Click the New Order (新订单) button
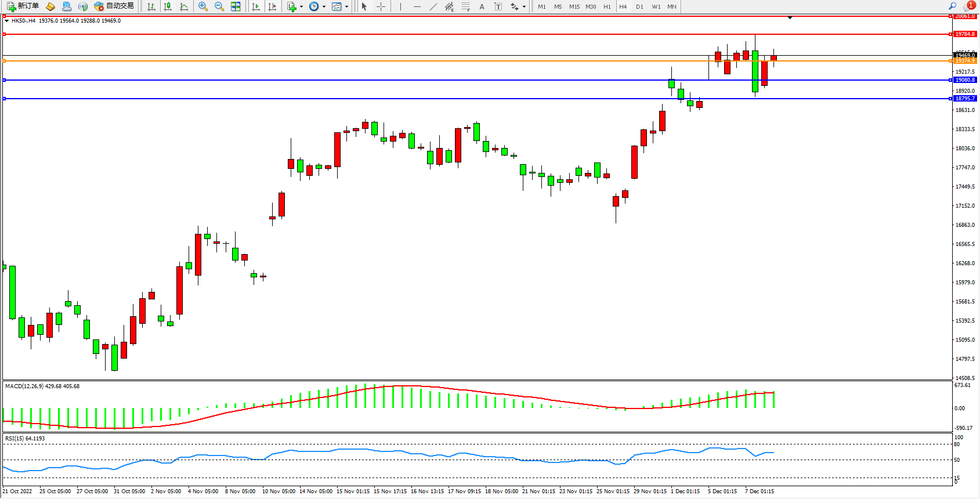 [x=23, y=6]
